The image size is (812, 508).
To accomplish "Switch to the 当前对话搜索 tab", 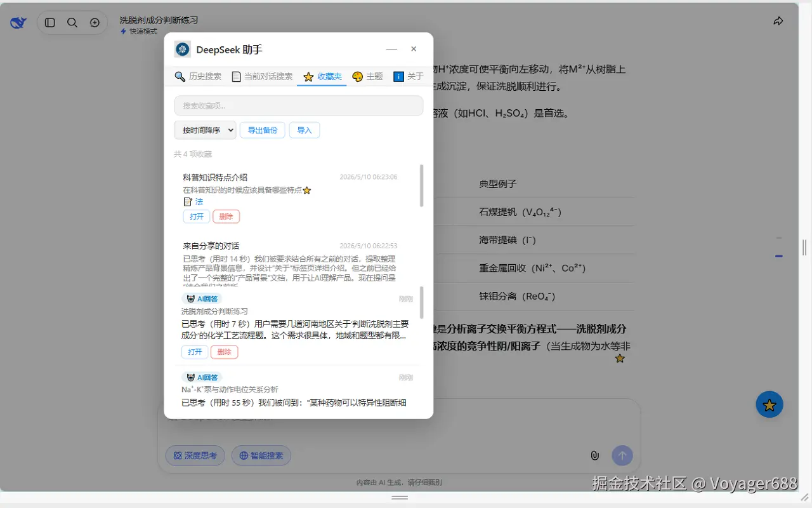I will pyautogui.click(x=262, y=76).
